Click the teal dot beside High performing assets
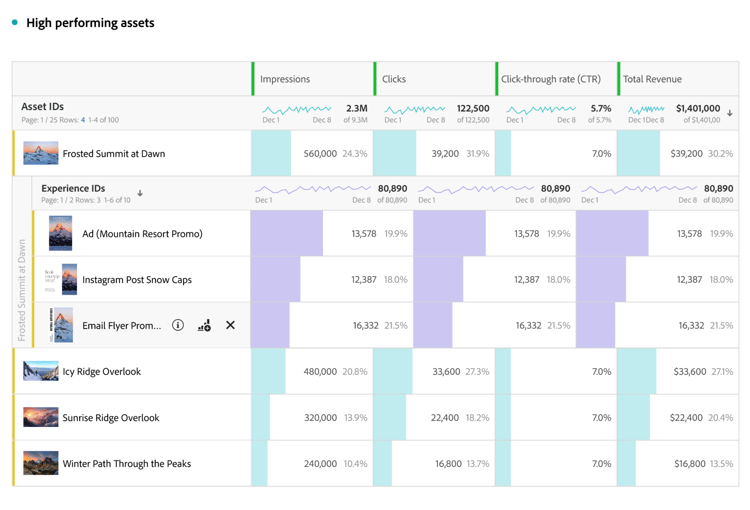This screenshot has width=750, height=510. [15, 23]
